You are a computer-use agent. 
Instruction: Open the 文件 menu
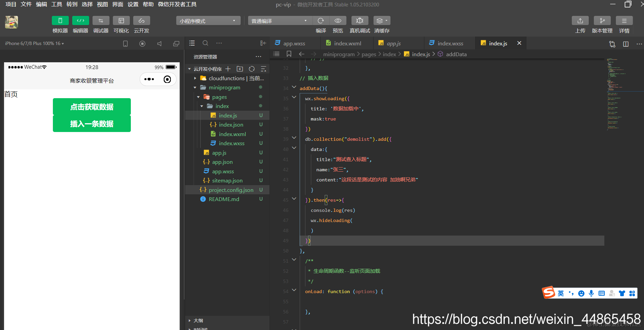pos(26,4)
